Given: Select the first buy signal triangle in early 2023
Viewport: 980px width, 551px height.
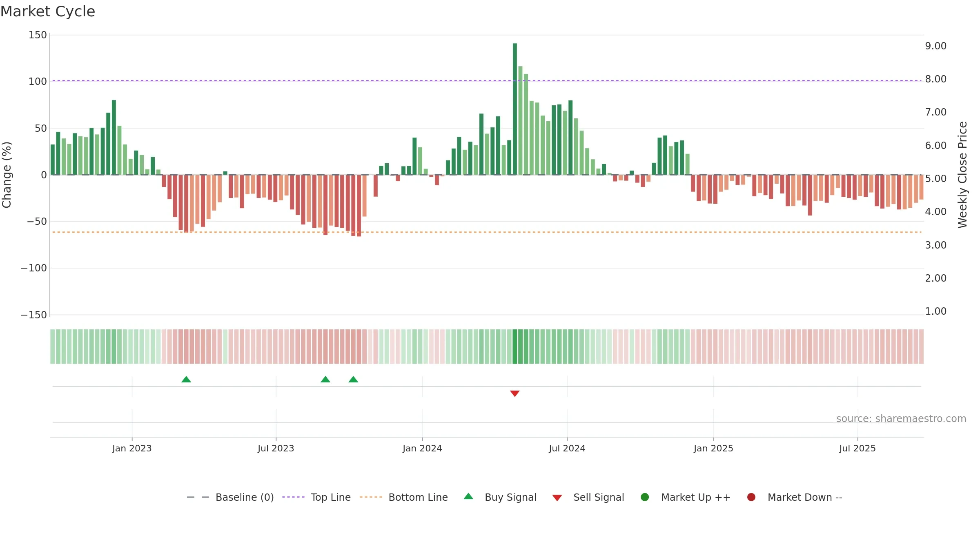Looking at the screenshot, I should pyautogui.click(x=186, y=380).
